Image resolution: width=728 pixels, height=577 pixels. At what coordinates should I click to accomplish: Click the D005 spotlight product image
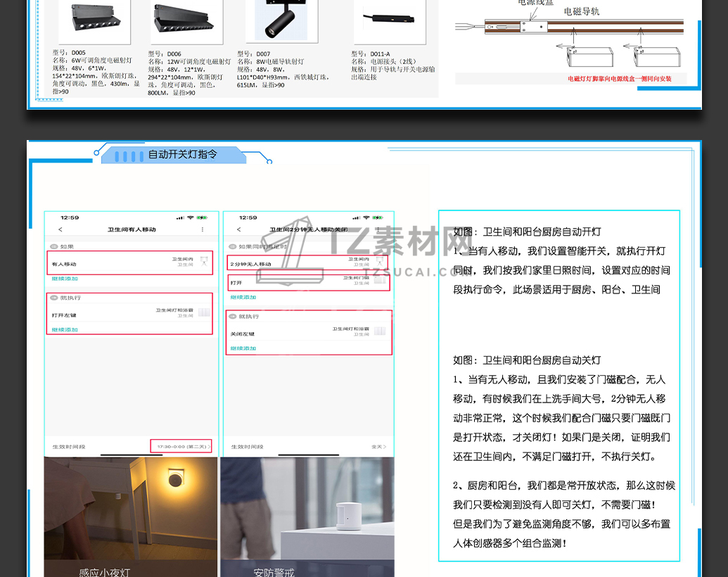[x=95, y=20]
